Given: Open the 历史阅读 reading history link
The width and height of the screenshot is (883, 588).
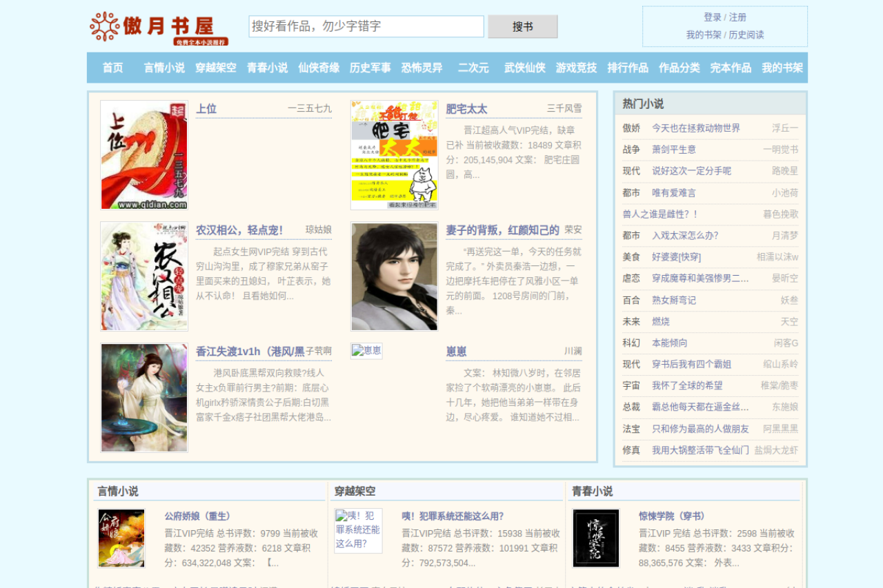Looking at the screenshot, I should pyautogui.click(x=746, y=34).
